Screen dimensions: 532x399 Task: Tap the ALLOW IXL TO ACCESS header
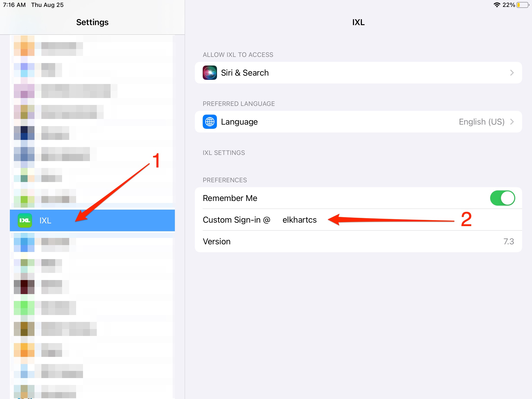[238, 55]
